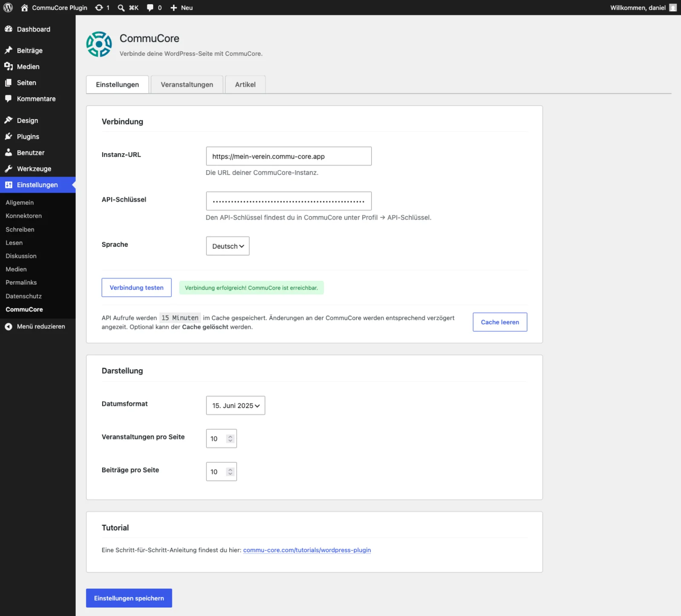Click the Menü reduzieren collapse arrow icon
Screen dimensions: 681x616
(x=9, y=326)
